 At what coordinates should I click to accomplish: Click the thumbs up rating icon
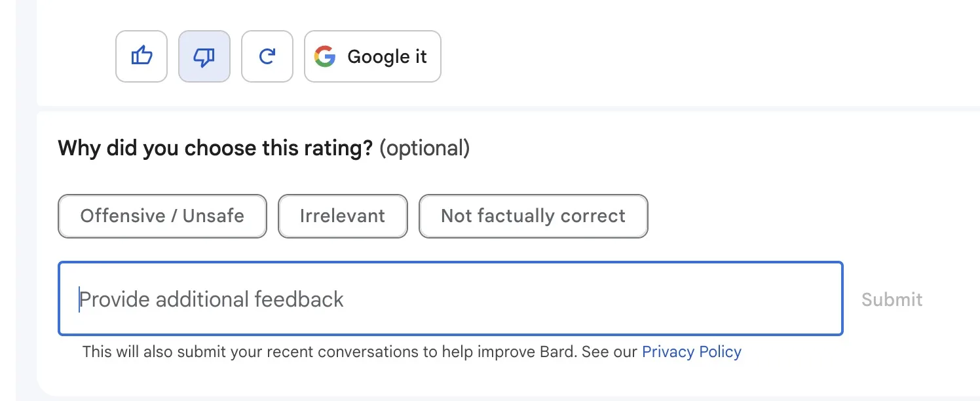pyautogui.click(x=141, y=56)
